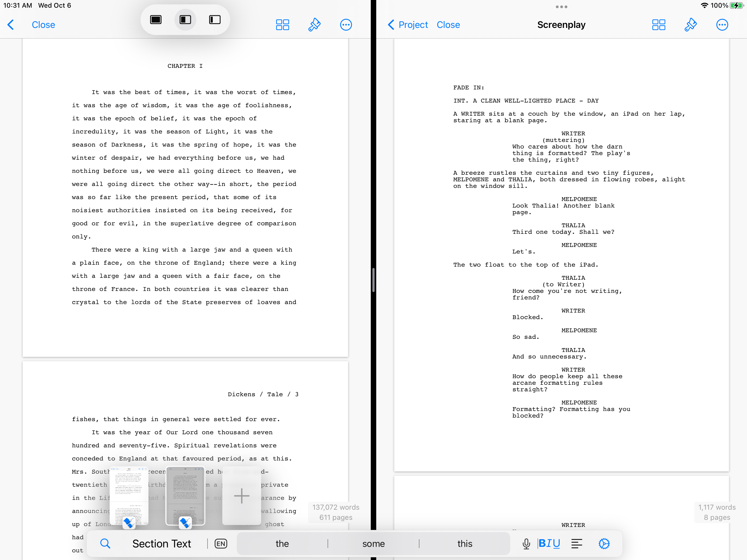747x560 pixels.
Task: Insert the suggestion 'this'
Action: [x=465, y=543]
